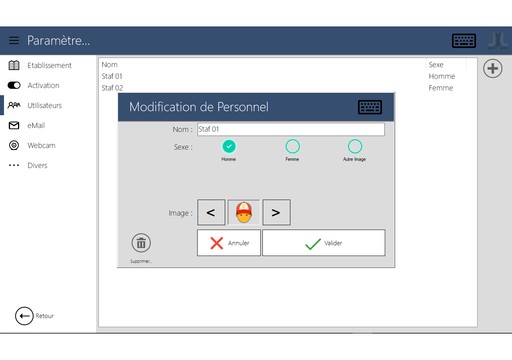Delete staff with Supprimer trash icon
The image size is (512, 360).
[x=141, y=243]
